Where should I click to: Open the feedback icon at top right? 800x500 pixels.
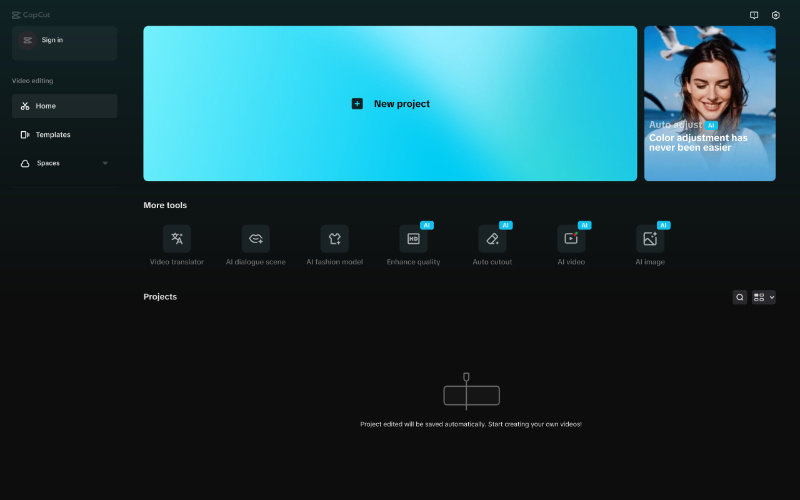click(x=754, y=15)
